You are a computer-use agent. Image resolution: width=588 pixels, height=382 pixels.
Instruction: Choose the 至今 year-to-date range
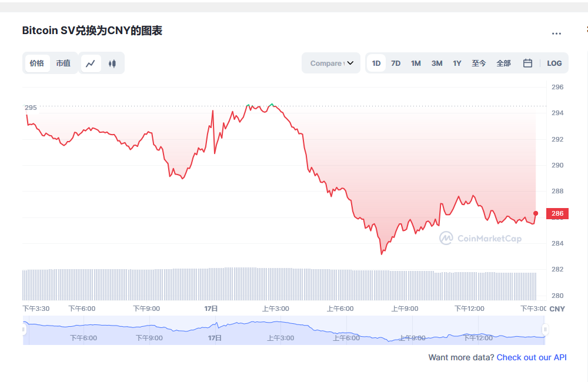[479, 63]
